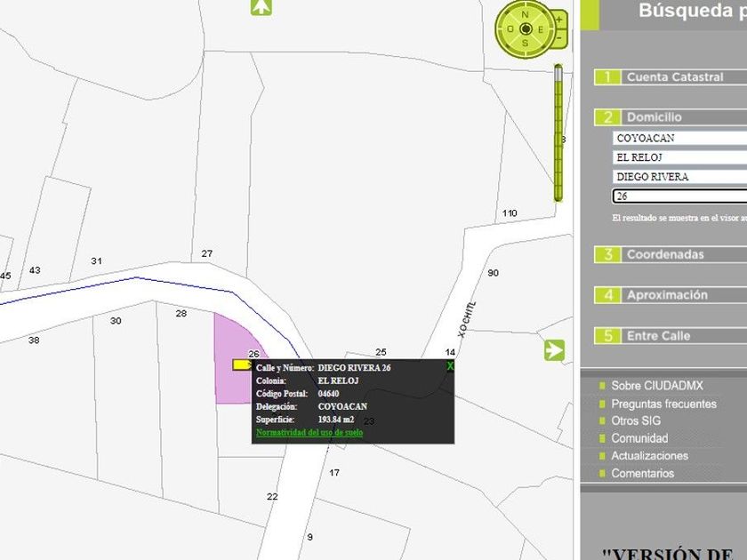
Task: Expand the Coordenadas search section
Action: click(x=664, y=254)
